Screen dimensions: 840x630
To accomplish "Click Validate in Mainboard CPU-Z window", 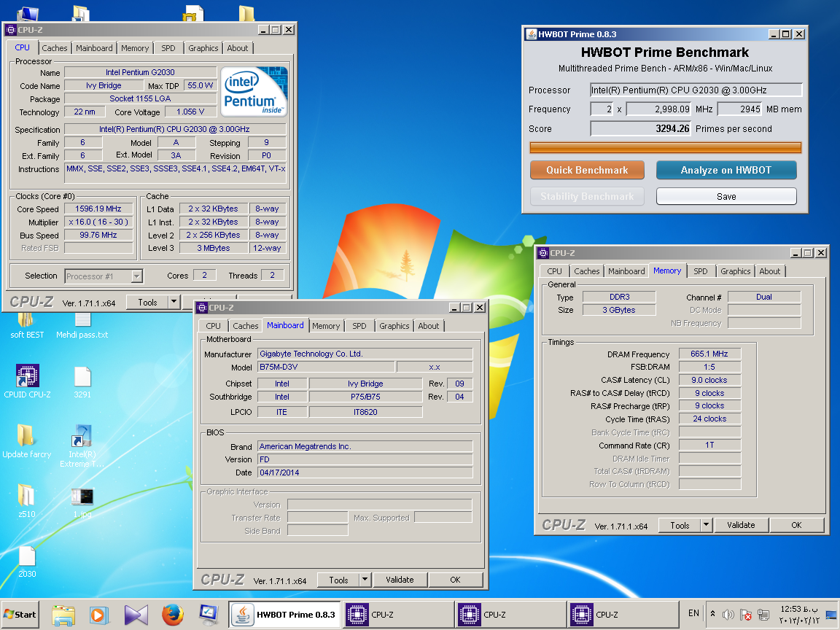I will 400,580.
